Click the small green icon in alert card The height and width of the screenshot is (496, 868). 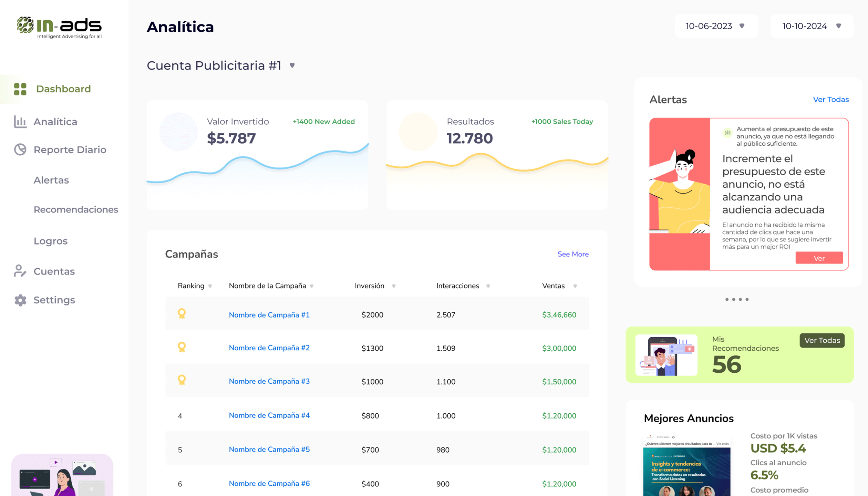[727, 133]
